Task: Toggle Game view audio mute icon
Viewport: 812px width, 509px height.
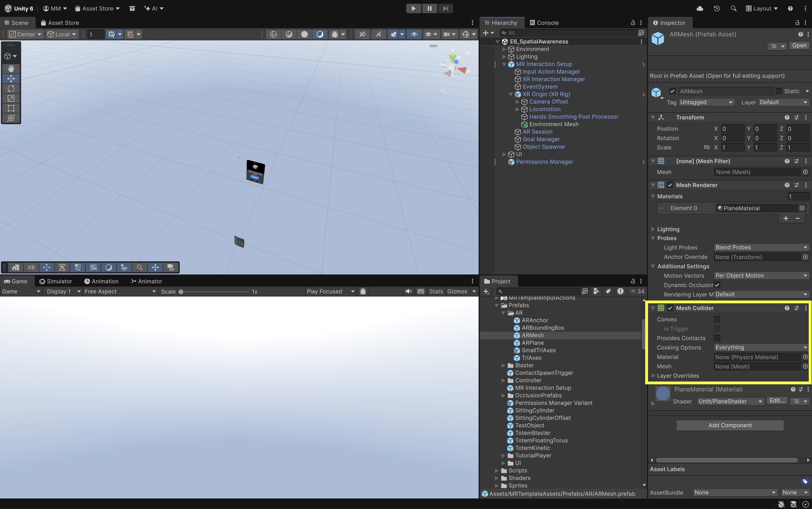Action: tap(409, 292)
